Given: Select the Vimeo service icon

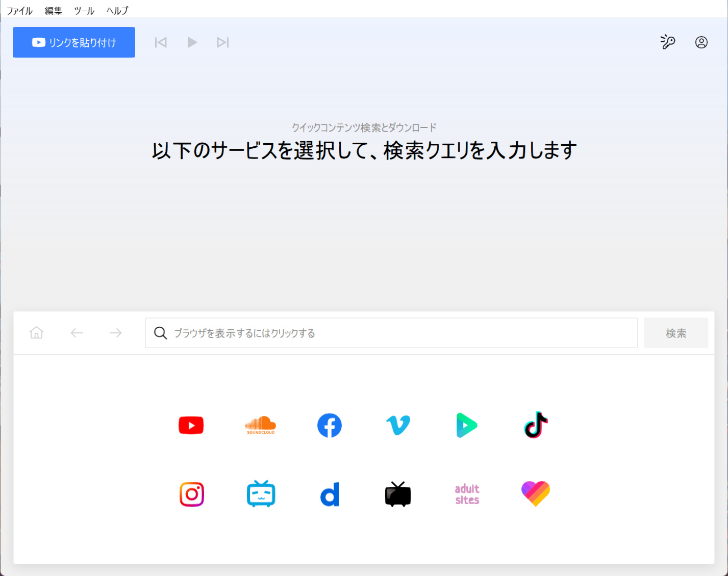Looking at the screenshot, I should point(398,425).
